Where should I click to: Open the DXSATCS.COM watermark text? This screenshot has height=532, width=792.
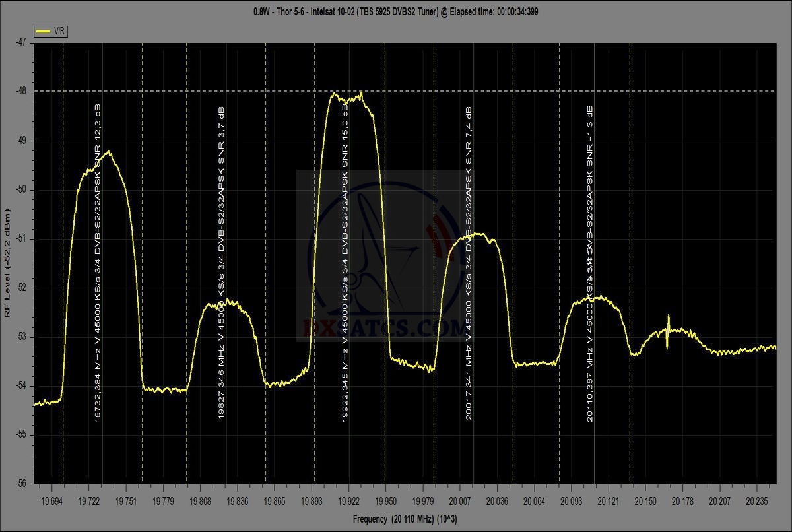[383, 327]
